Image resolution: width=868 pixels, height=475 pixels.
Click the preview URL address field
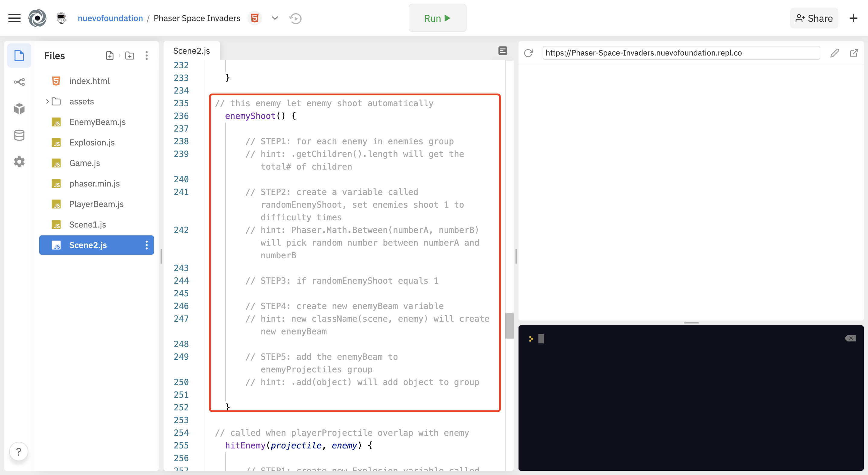coord(681,53)
